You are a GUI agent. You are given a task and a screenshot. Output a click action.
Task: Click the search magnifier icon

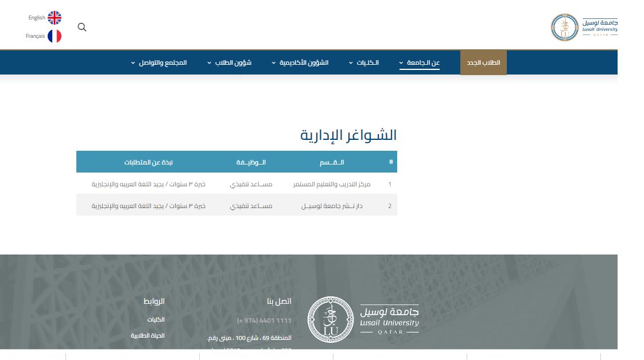coord(82,27)
